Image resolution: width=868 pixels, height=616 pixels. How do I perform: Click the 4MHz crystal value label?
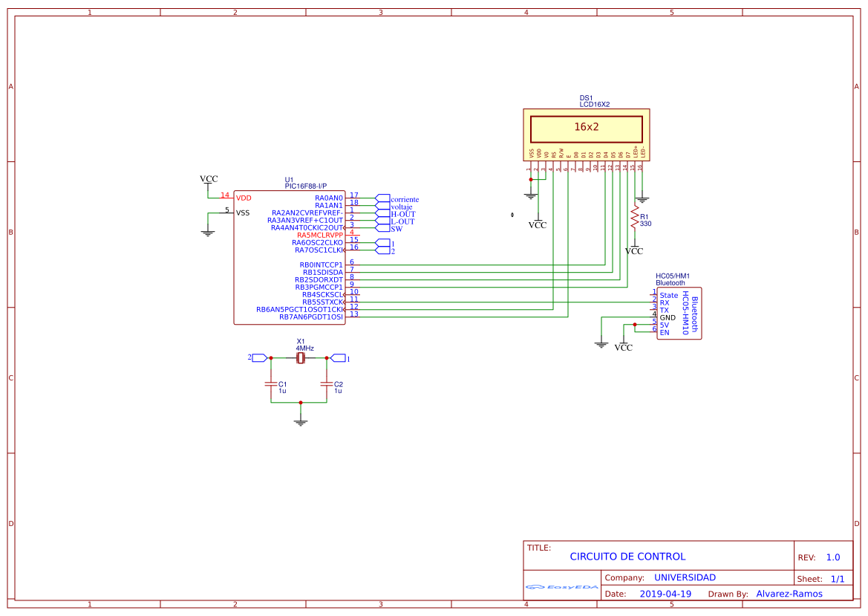(304, 348)
